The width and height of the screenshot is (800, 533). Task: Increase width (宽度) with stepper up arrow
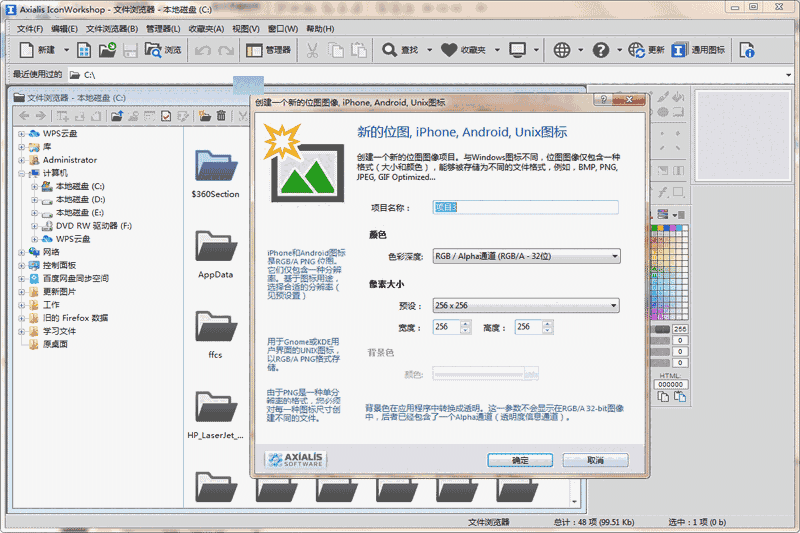(x=465, y=323)
